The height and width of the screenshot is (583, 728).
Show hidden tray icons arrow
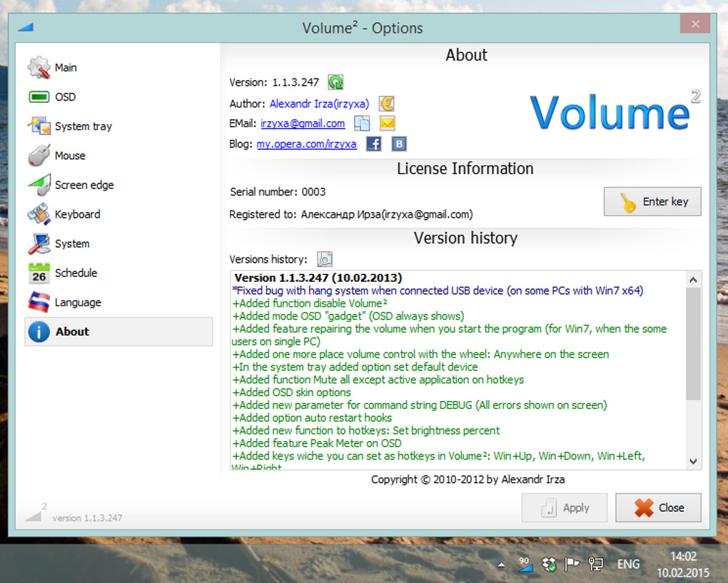pos(501,565)
